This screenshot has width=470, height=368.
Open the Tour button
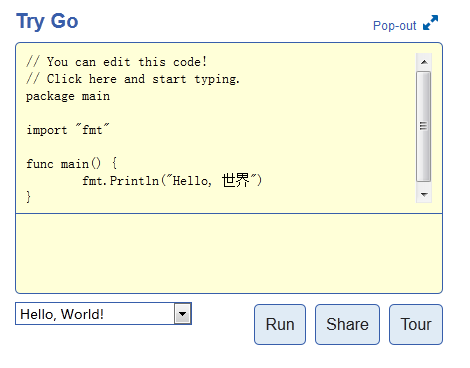[416, 324]
